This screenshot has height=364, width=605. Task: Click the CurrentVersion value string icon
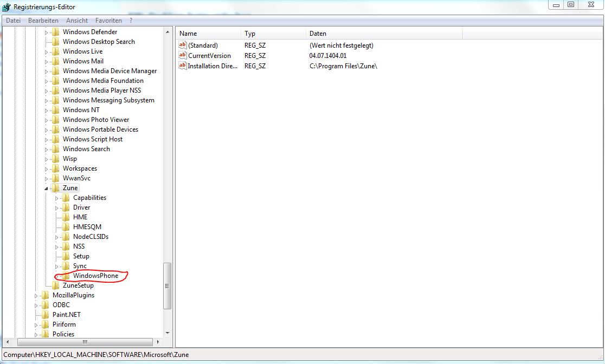coord(183,56)
